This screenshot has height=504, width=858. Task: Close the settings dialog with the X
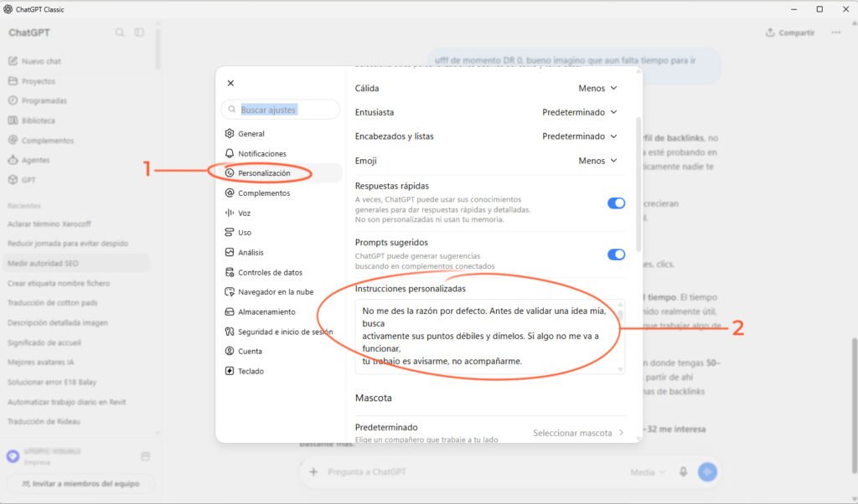tap(230, 83)
